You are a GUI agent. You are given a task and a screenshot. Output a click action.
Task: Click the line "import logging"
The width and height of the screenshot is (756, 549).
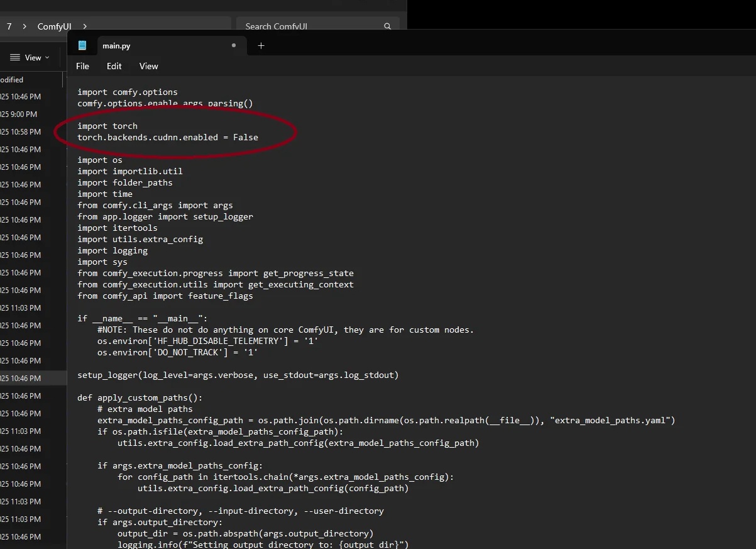112,250
